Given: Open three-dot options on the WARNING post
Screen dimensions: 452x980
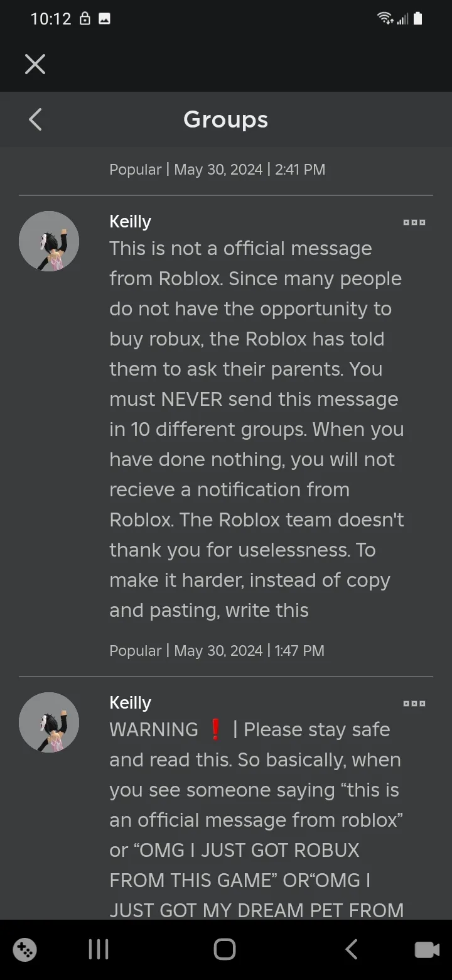Looking at the screenshot, I should [x=414, y=704].
